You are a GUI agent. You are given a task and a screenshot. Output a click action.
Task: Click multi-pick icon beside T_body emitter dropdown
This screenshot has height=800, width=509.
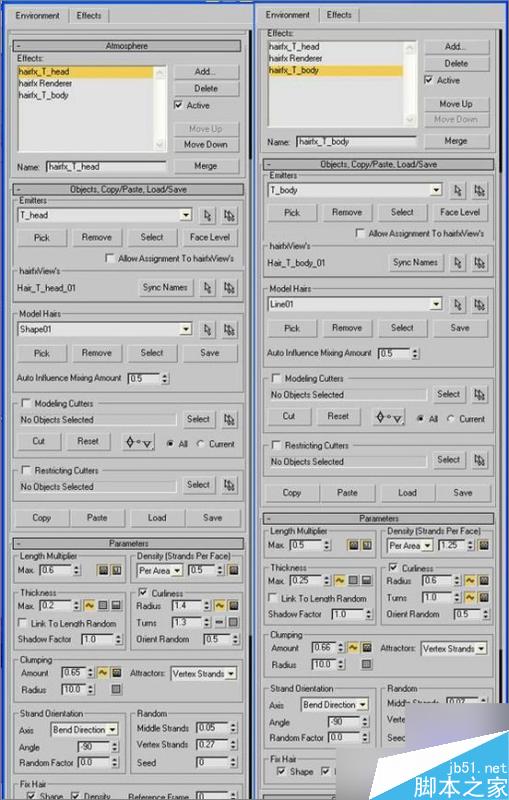tap(479, 190)
